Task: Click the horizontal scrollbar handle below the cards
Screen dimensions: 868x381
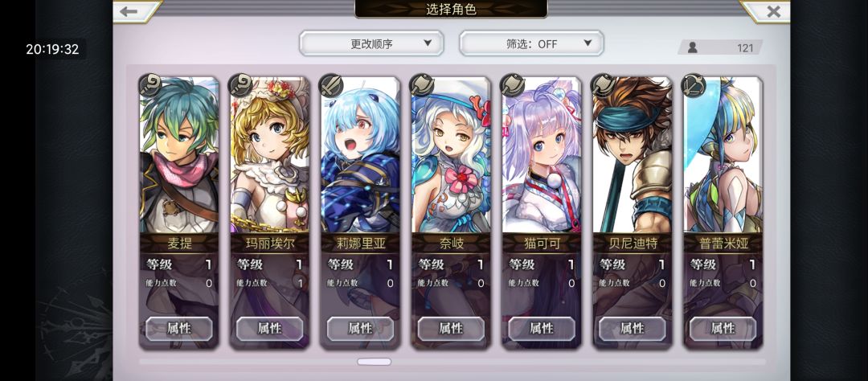Action: click(375, 362)
